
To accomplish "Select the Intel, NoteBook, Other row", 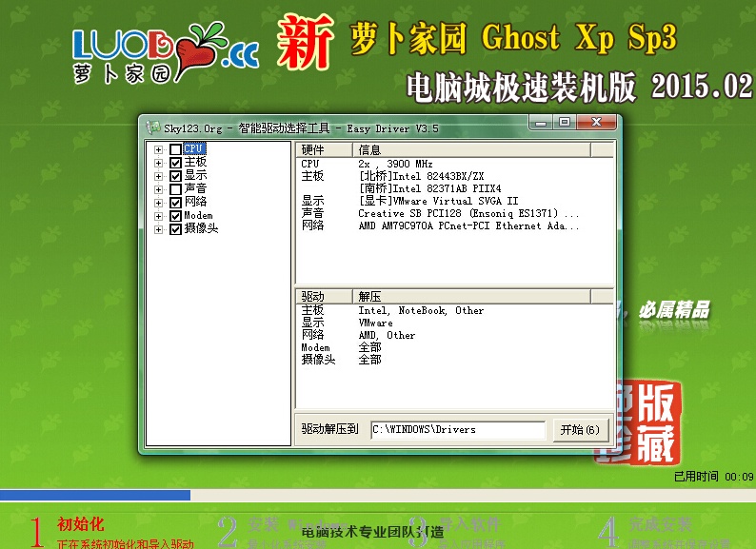I will pyautogui.click(x=454, y=311).
